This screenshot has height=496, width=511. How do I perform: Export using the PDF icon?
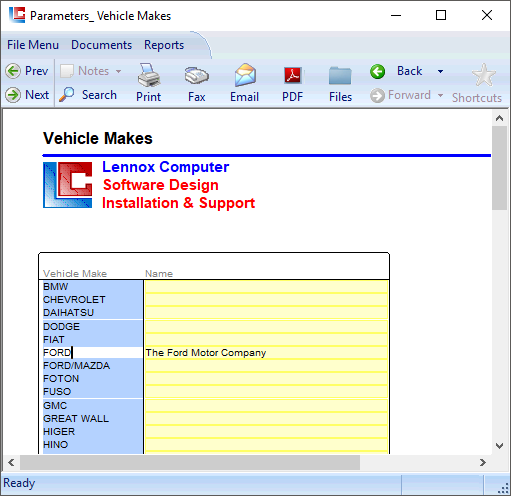coord(293,75)
